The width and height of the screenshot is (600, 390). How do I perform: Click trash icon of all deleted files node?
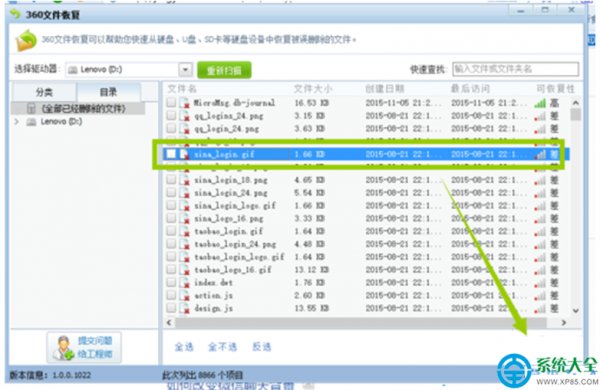(x=31, y=109)
